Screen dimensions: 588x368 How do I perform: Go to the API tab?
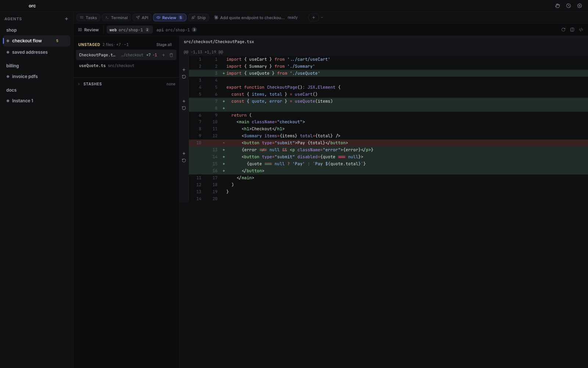coord(142,18)
